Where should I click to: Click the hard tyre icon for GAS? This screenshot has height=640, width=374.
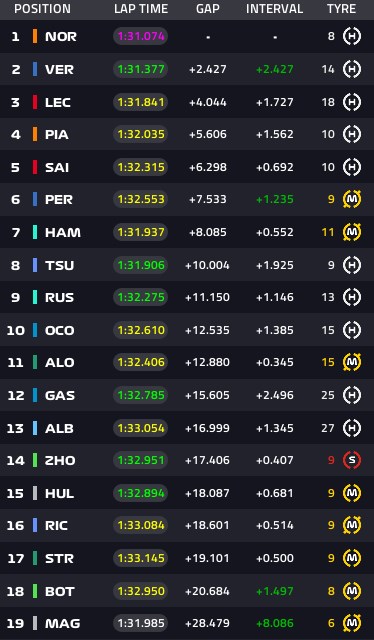352,395
